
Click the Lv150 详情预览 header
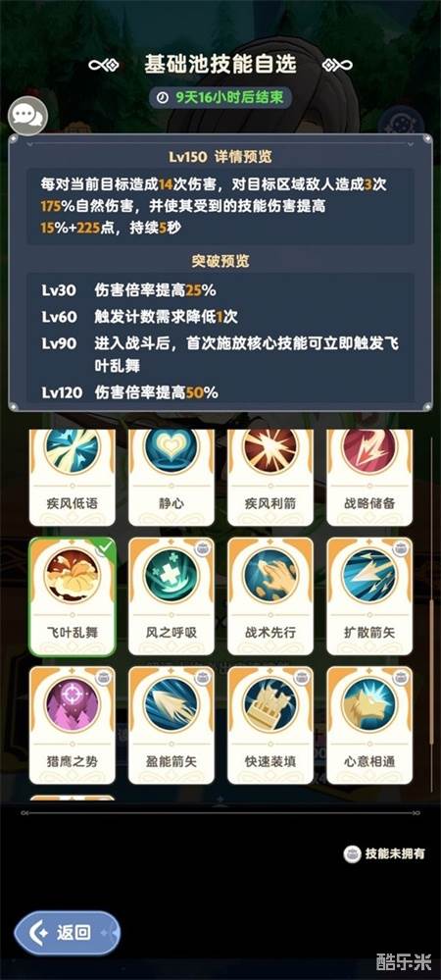point(220,157)
